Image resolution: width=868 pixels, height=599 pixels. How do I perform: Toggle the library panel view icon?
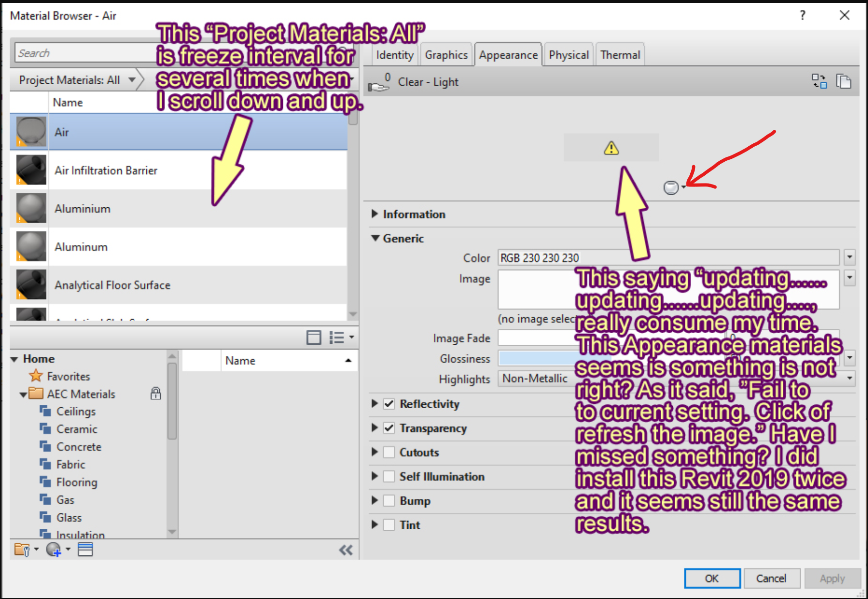pyautogui.click(x=314, y=337)
